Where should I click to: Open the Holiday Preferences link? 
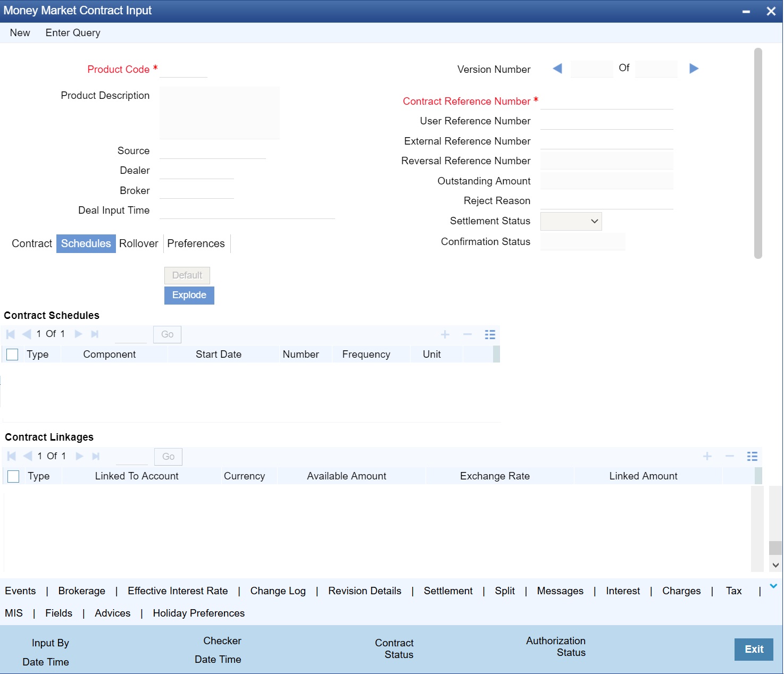198,613
